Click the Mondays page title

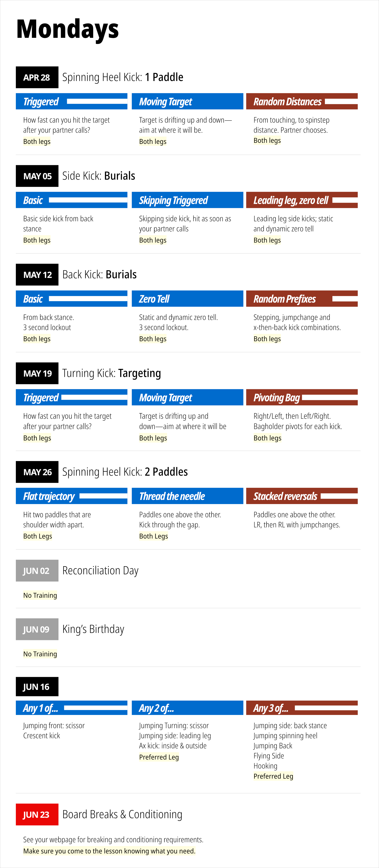[67, 29]
